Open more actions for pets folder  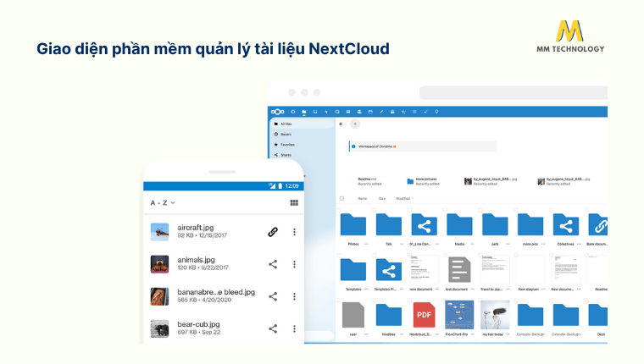tap(508, 244)
